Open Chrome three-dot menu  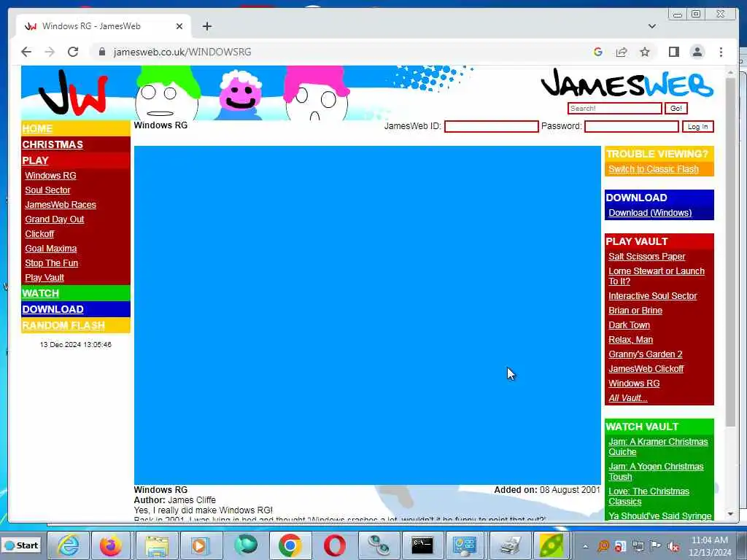[721, 52]
